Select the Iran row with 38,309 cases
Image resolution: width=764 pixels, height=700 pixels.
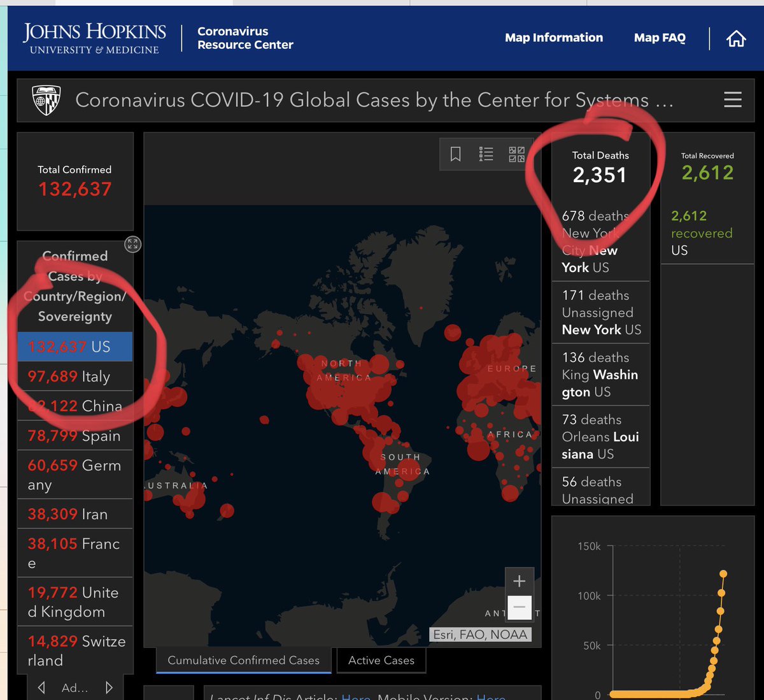point(75,513)
